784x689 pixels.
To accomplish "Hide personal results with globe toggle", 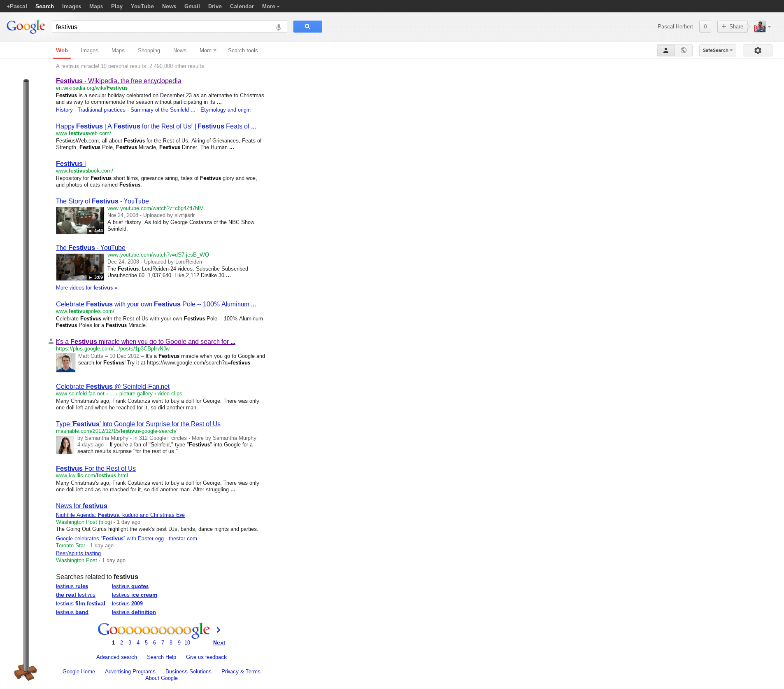I will 684,50.
